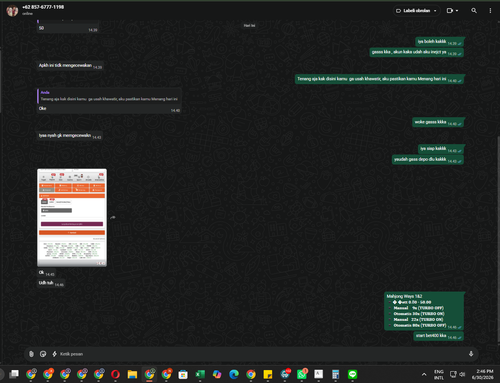The image size is (500, 383).
Task: Select the incoming "50" message at the top
Action: click(x=68, y=28)
